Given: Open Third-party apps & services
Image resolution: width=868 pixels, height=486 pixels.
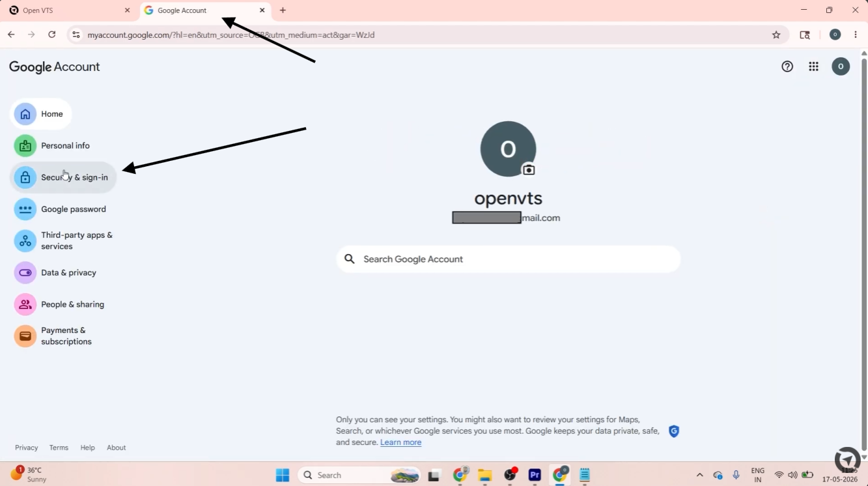Looking at the screenshot, I should click(x=65, y=241).
